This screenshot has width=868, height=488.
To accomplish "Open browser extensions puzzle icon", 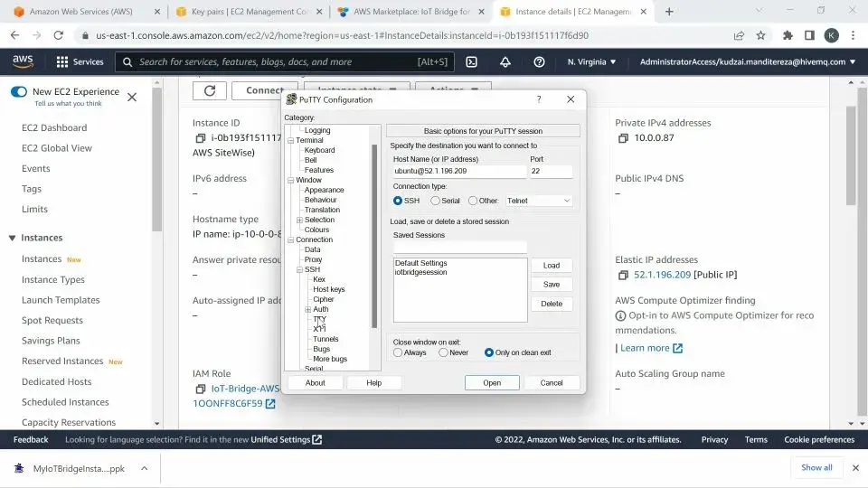I will 788,35.
